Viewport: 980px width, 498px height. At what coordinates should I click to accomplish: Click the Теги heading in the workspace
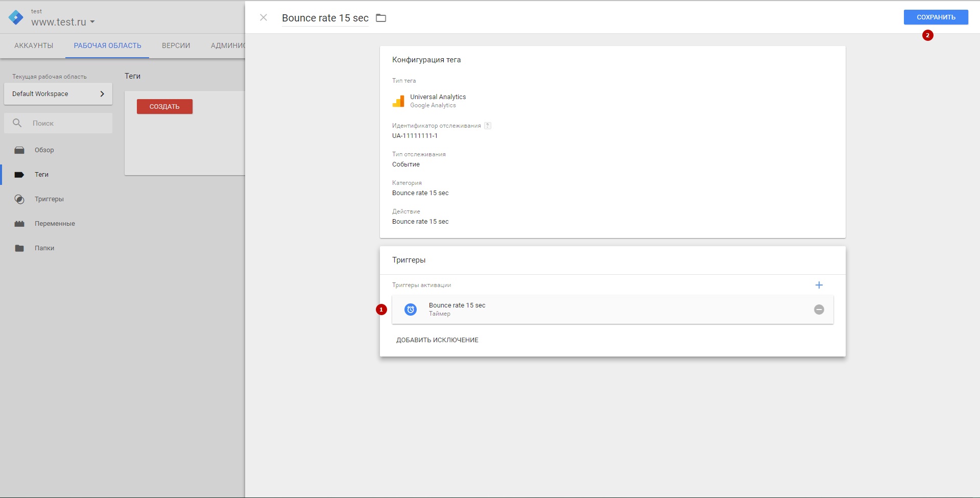[132, 76]
